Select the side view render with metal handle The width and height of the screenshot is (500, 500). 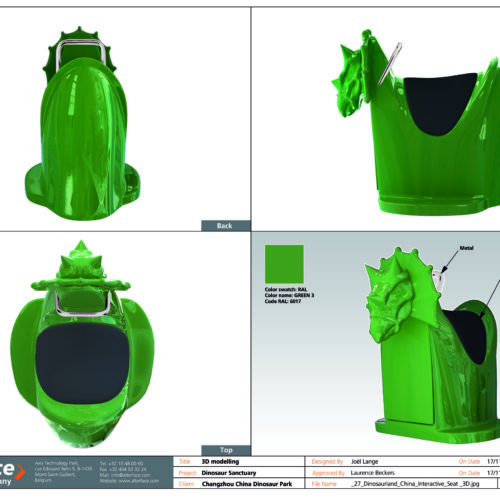pos(417,122)
